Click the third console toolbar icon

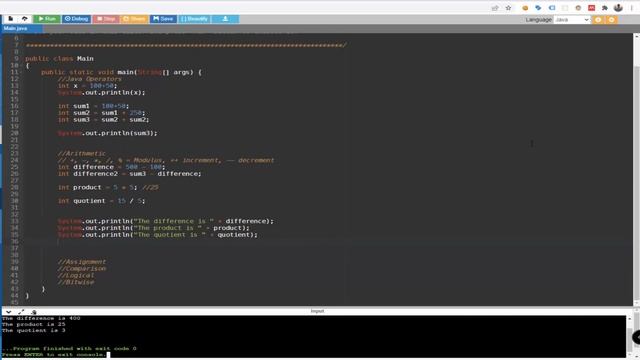coord(34,312)
